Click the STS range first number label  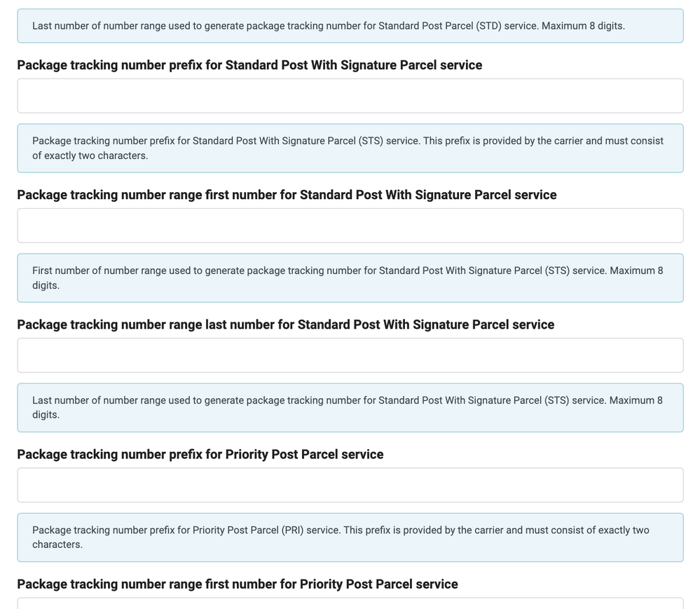click(287, 195)
